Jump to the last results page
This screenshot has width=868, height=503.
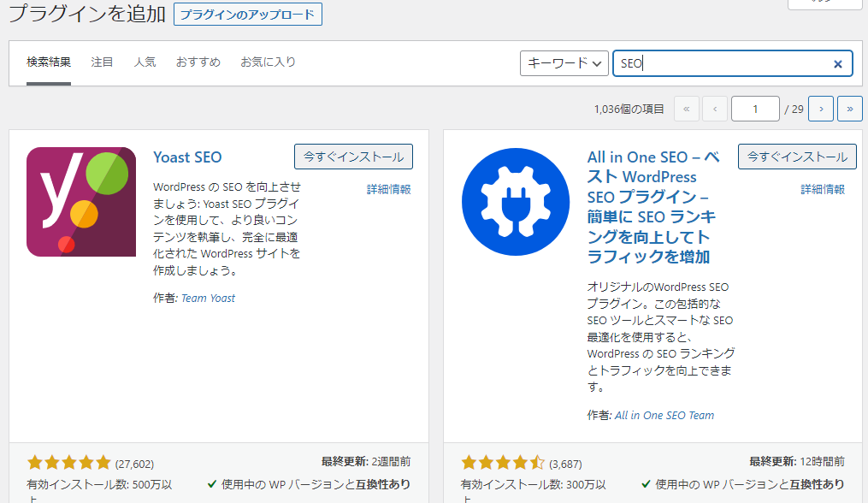tap(850, 109)
